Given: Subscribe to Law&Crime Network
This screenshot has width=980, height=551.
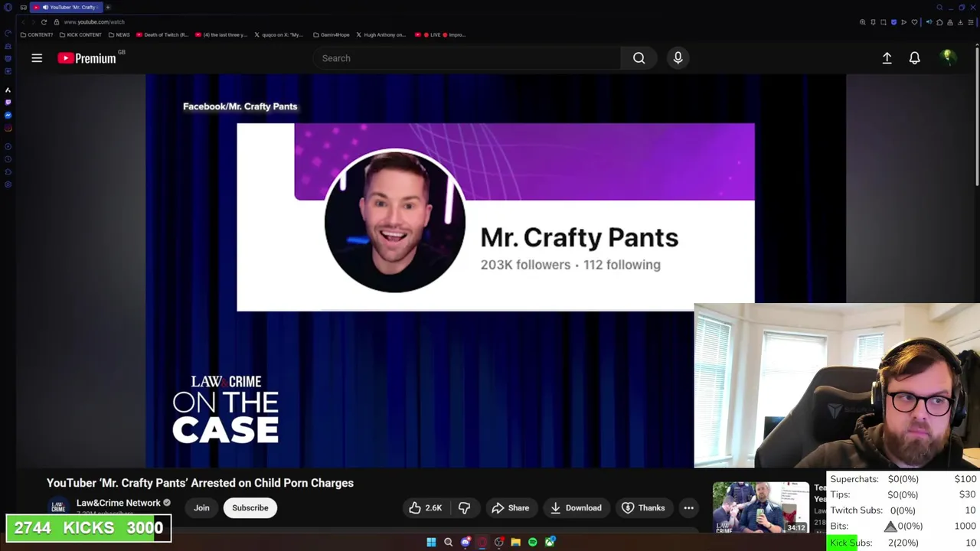Looking at the screenshot, I should (250, 507).
